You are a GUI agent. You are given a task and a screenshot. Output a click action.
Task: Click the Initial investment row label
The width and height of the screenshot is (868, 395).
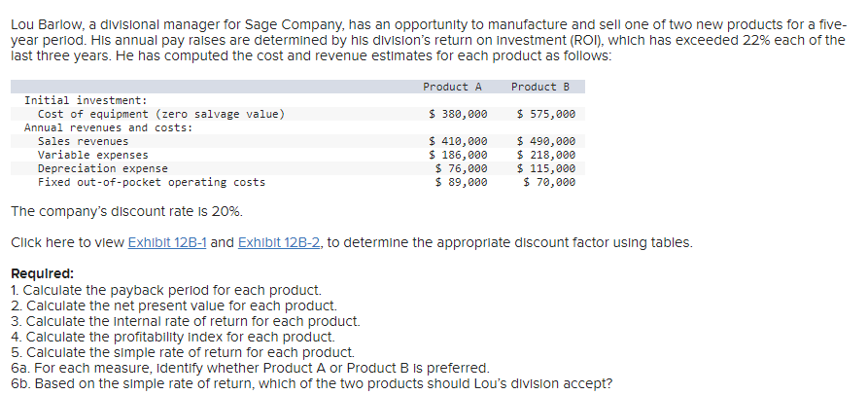86,101
